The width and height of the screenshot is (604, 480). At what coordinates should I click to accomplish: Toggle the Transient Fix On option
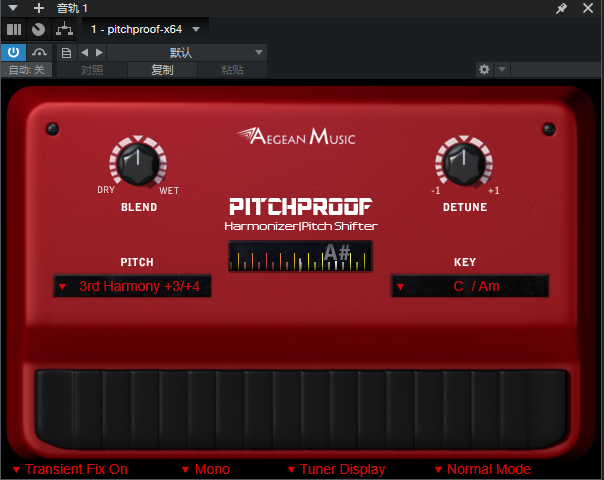tap(70, 469)
